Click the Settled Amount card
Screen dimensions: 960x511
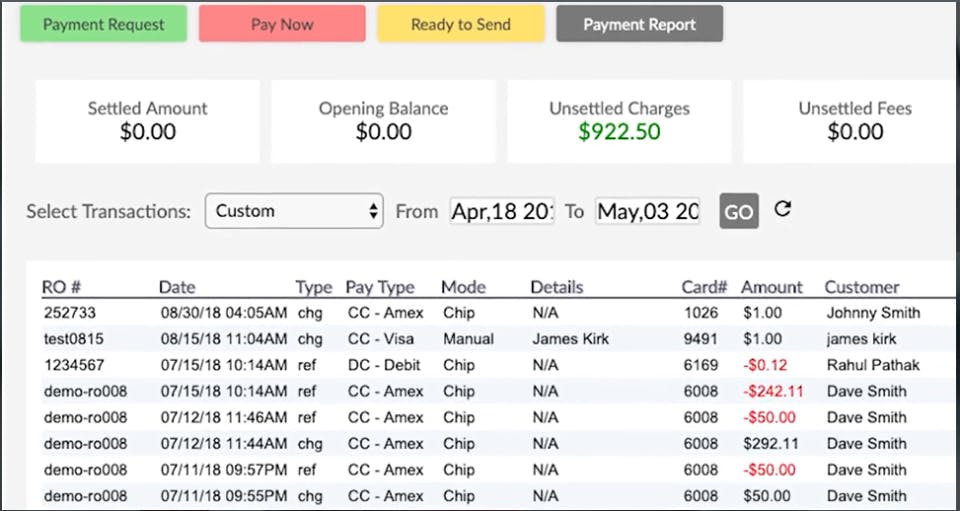(x=147, y=120)
